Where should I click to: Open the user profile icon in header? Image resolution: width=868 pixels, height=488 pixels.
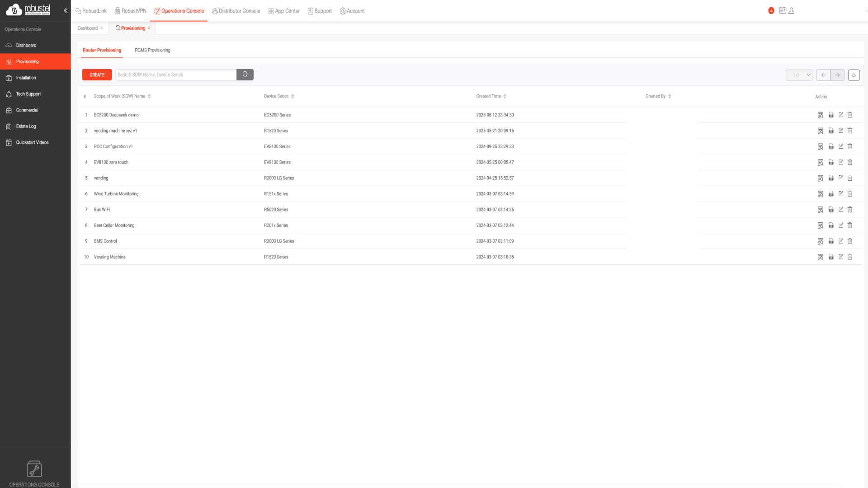791,11
